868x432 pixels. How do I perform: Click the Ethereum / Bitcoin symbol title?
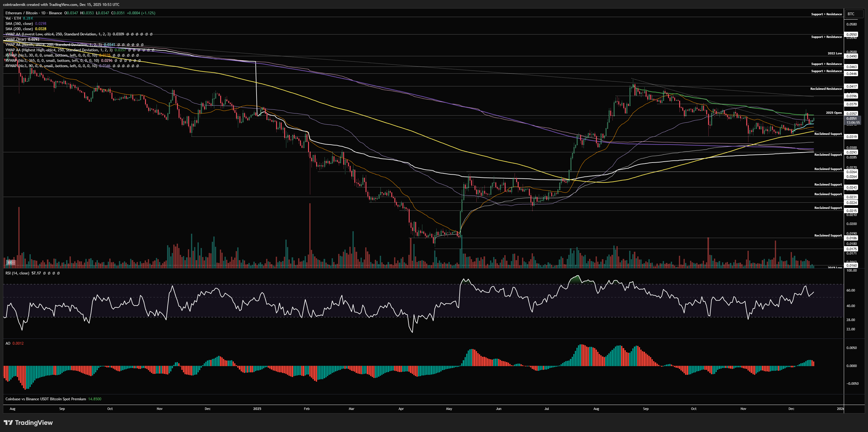[34, 13]
